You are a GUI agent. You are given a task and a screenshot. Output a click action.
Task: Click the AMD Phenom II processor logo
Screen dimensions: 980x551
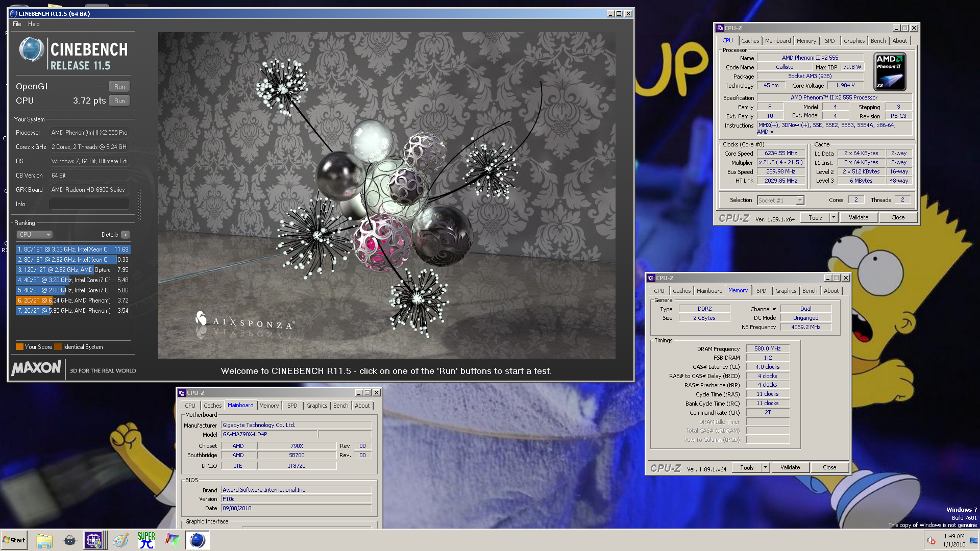[x=890, y=72]
